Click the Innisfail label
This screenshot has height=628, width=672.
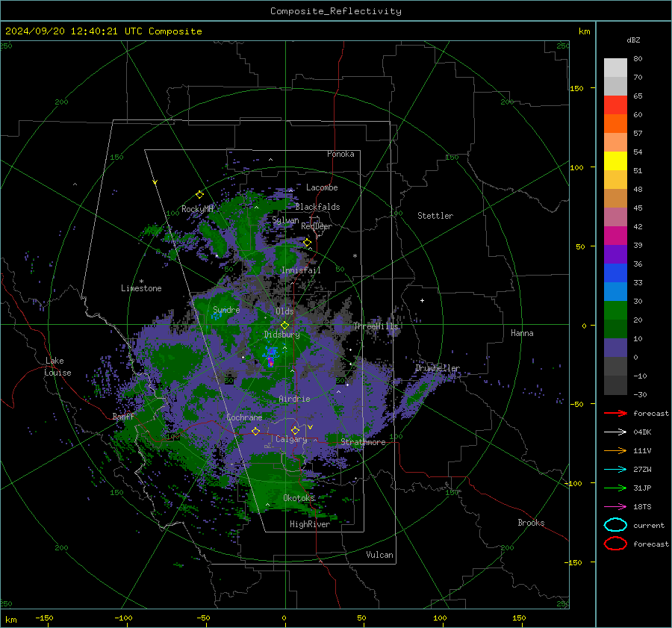click(301, 270)
